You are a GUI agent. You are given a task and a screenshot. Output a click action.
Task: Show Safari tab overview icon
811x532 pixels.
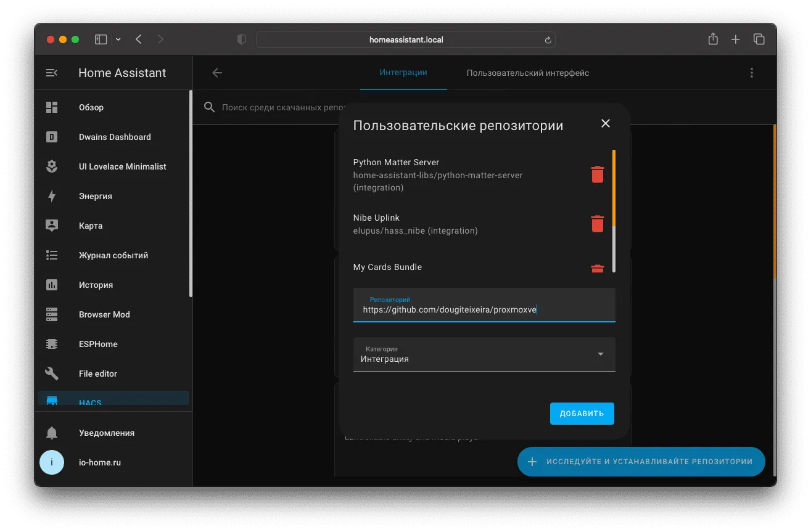(x=759, y=39)
